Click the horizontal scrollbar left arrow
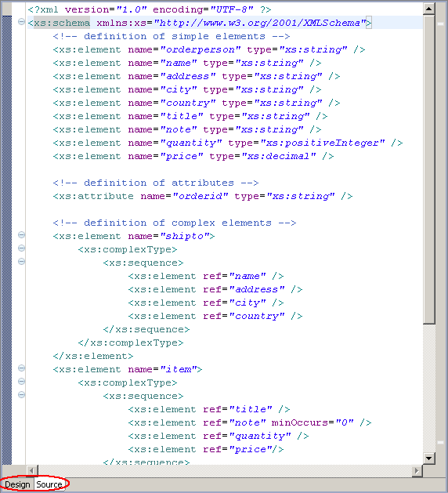Screen dimensions: 448x493 click(x=31, y=471)
